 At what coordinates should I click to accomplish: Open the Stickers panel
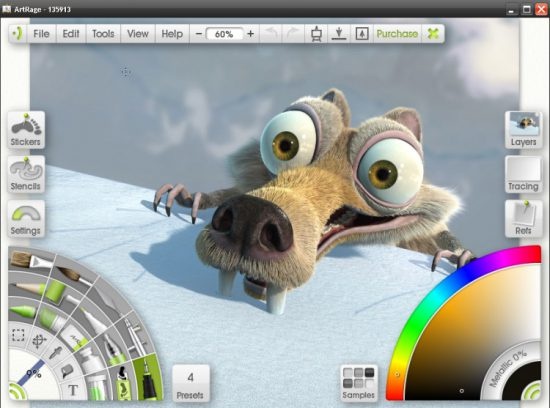click(x=26, y=130)
